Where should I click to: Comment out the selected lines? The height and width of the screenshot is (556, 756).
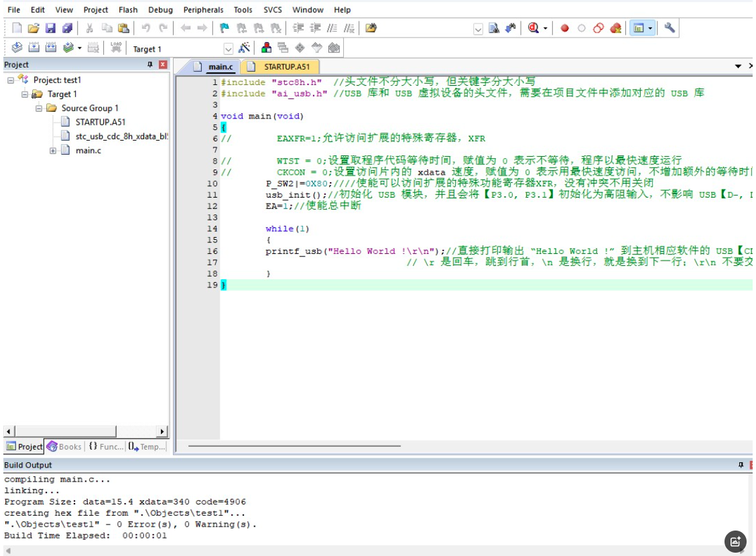(x=332, y=28)
